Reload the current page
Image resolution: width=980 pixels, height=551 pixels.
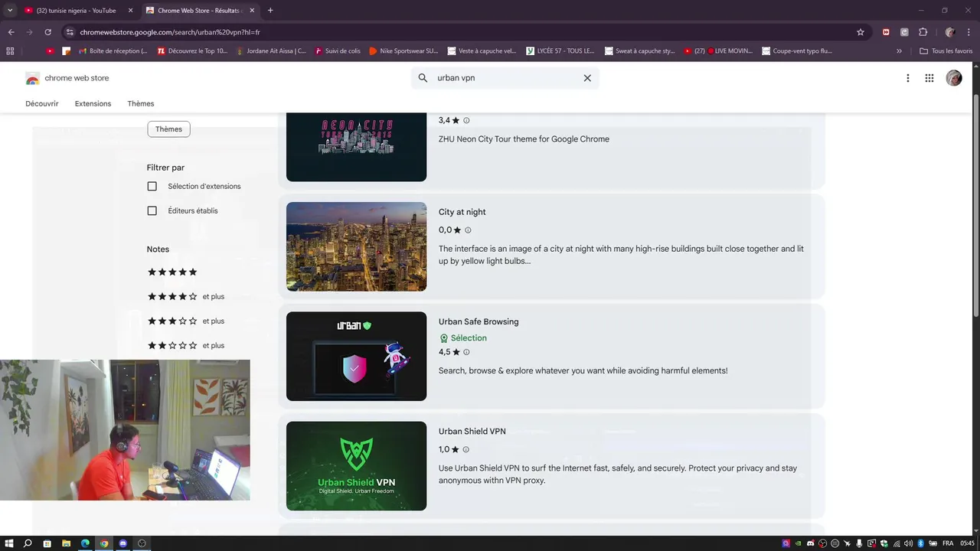(x=47, y=32)
